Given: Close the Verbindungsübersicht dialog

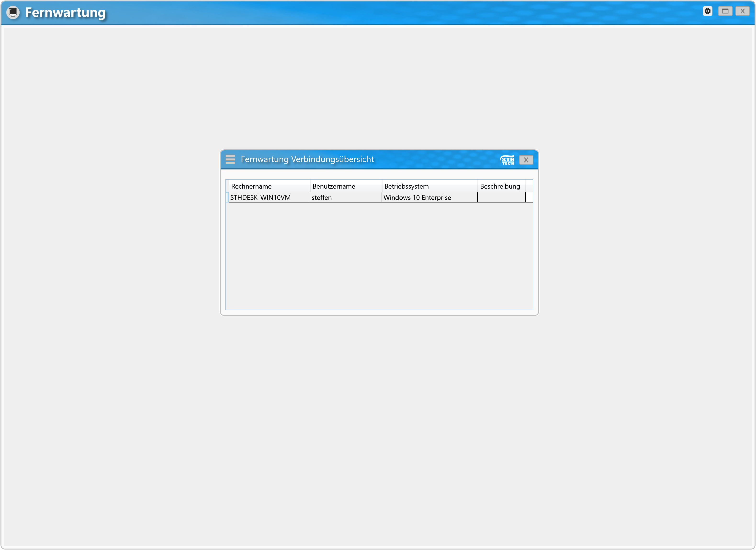Looking at the screenshot, I should pyautogui.click(x=526, y=160).
